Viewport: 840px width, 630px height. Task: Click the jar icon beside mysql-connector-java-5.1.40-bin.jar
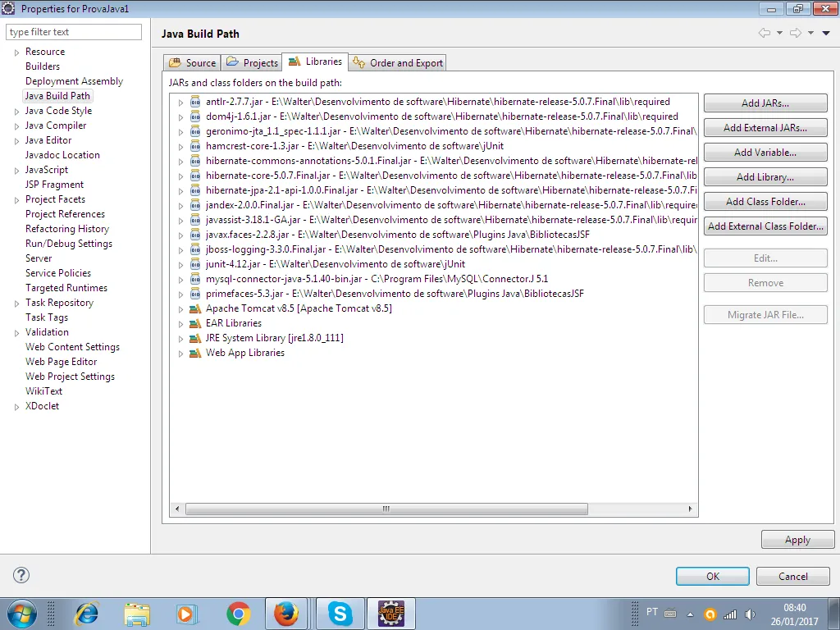(195, 279)
